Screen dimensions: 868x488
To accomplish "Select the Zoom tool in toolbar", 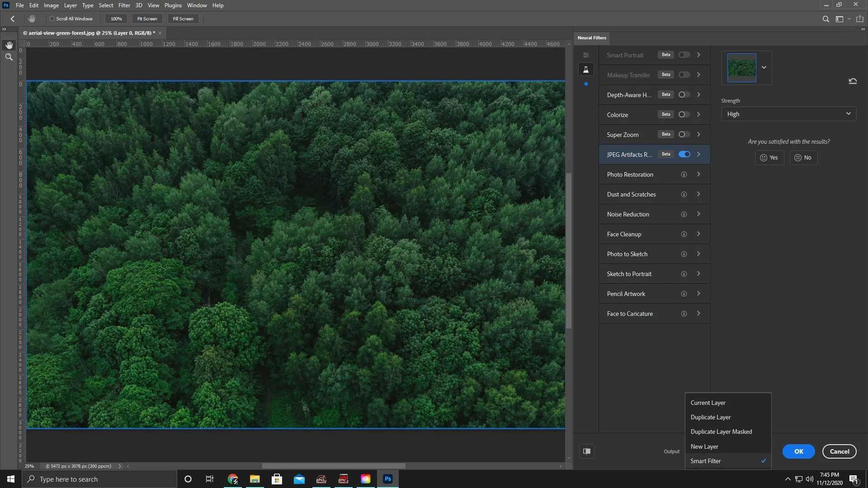I will (x=9, y=57).
